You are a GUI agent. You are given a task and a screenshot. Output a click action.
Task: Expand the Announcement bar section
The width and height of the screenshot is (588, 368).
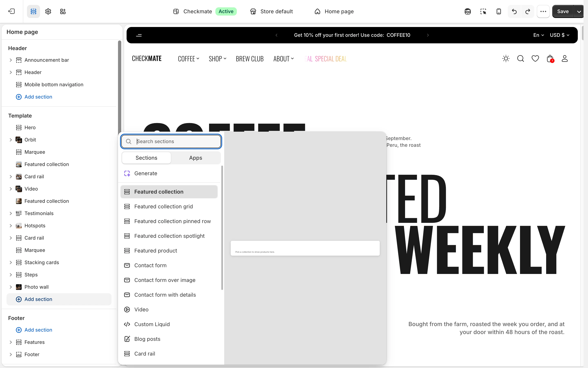click(x=11, y=60)
